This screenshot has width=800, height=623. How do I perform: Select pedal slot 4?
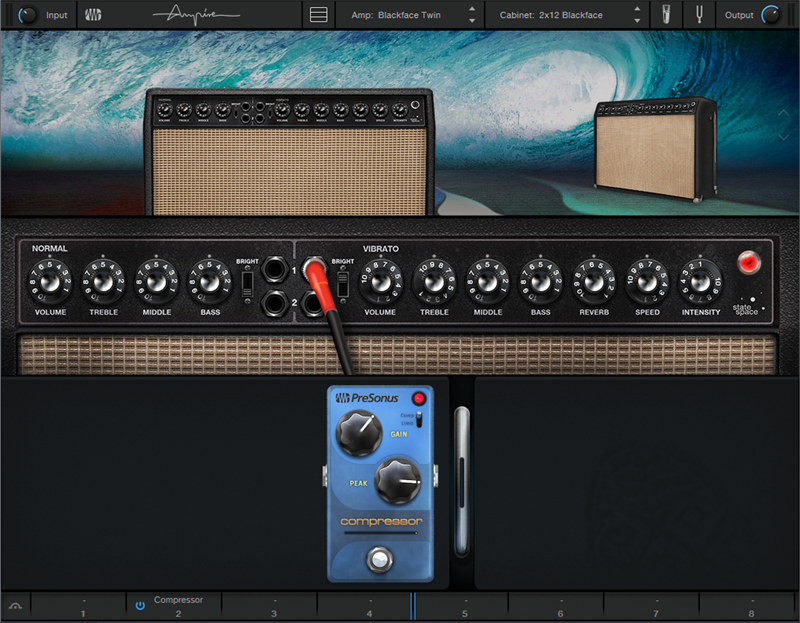click(x=364, y=606)
